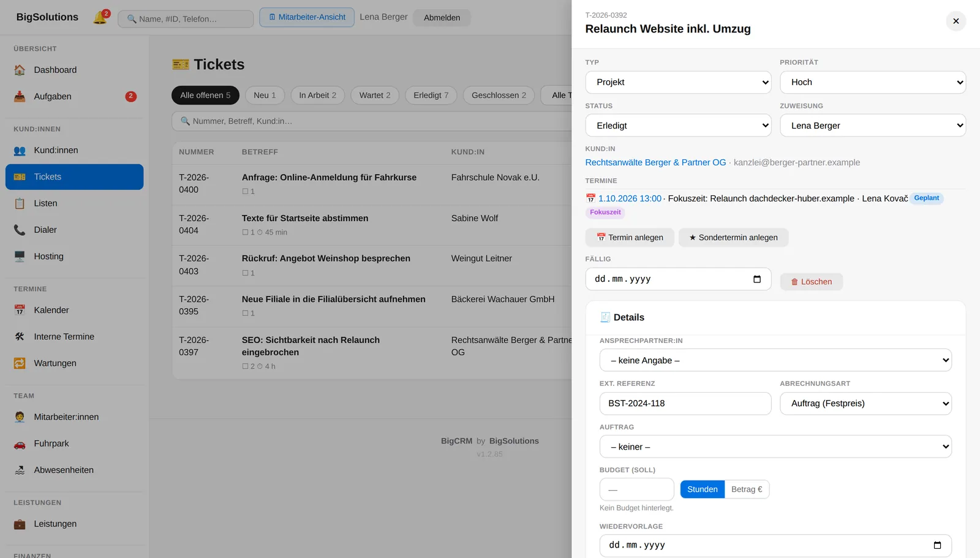Open the notification bell icon

[100, 17]
